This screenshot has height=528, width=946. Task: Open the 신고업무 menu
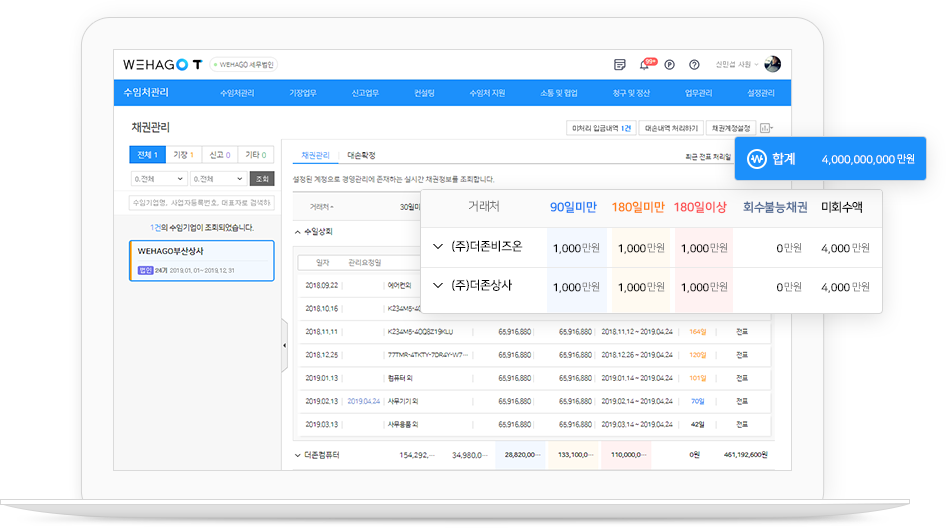point(365,93)
